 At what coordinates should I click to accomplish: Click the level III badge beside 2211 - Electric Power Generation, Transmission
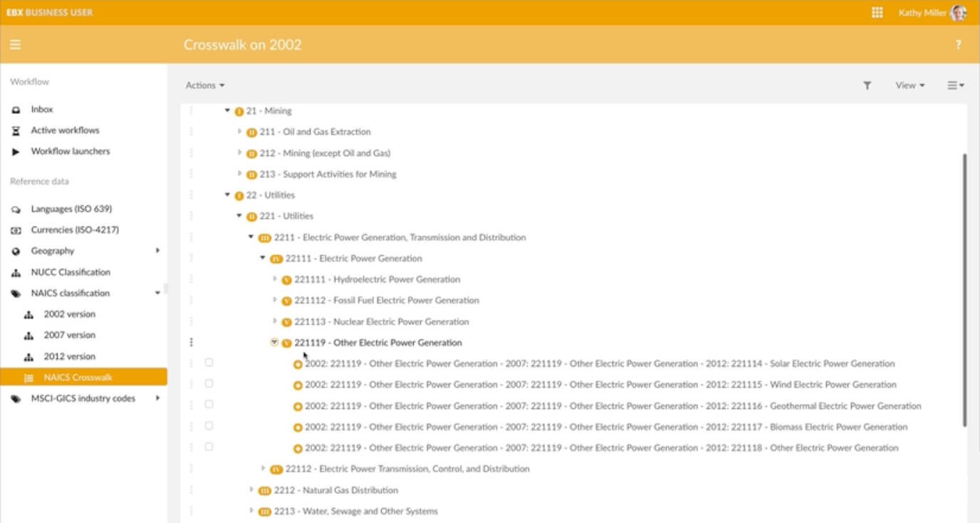[x=264, y=238]
